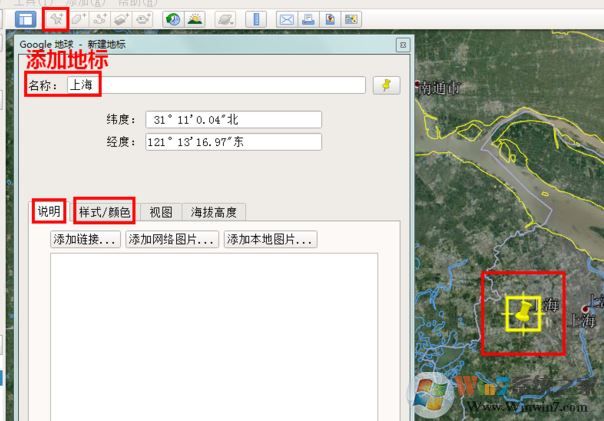The height and width of the screenshot is (421, 604).
Task: Switch to the 视图 tab
Action: coord(161,212)
